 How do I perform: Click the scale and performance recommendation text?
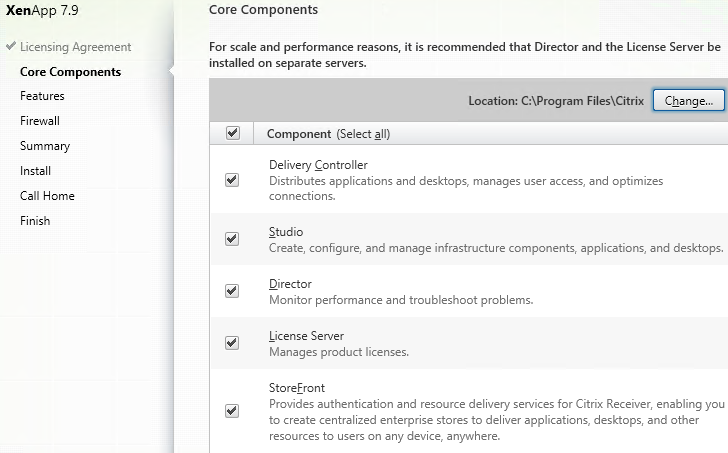[x=465, y=55]
